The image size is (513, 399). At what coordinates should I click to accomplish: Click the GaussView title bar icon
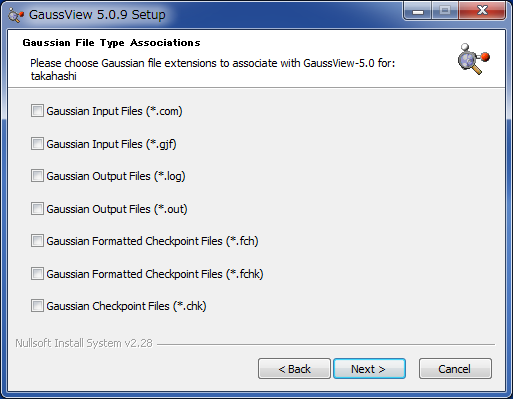coord(16,15)
